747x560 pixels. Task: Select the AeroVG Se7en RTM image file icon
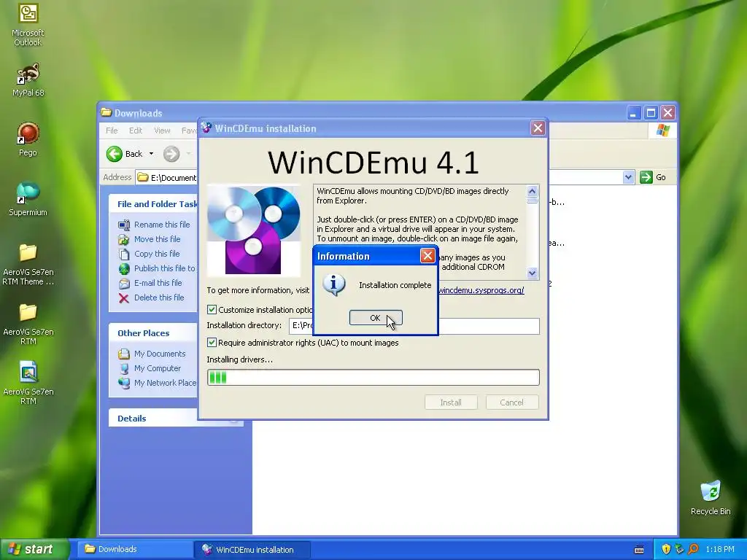pos(28,373)
